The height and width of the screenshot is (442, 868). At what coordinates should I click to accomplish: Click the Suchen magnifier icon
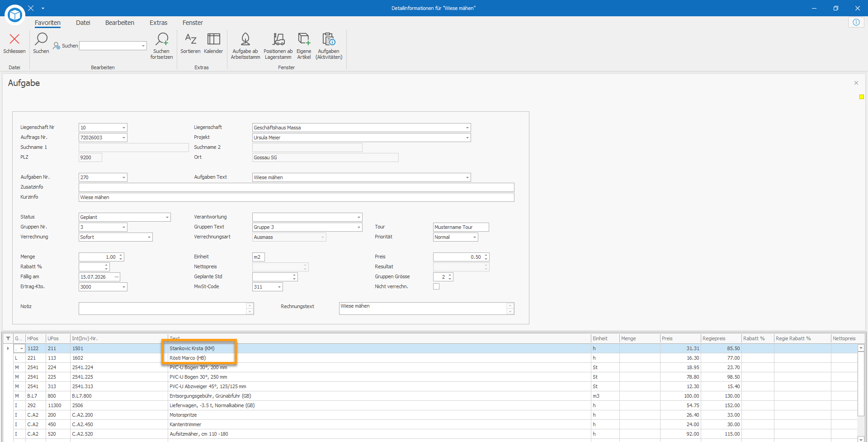41,39
